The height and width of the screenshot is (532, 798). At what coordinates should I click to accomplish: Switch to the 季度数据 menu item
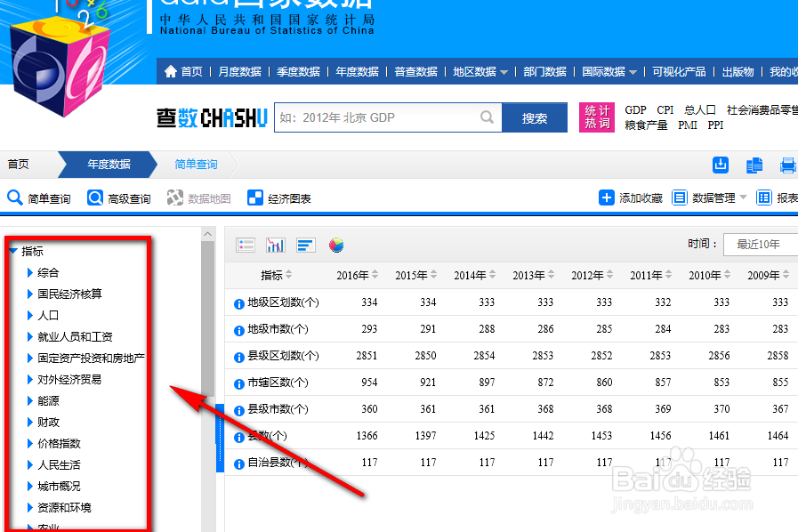tap(298, 72)
